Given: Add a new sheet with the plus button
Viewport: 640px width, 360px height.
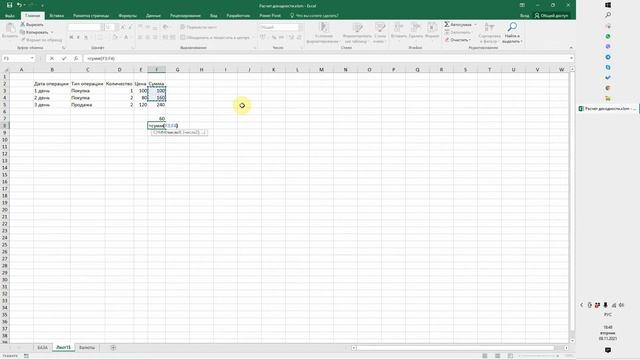Looking at the screenshot, I should tap(113, 347).
